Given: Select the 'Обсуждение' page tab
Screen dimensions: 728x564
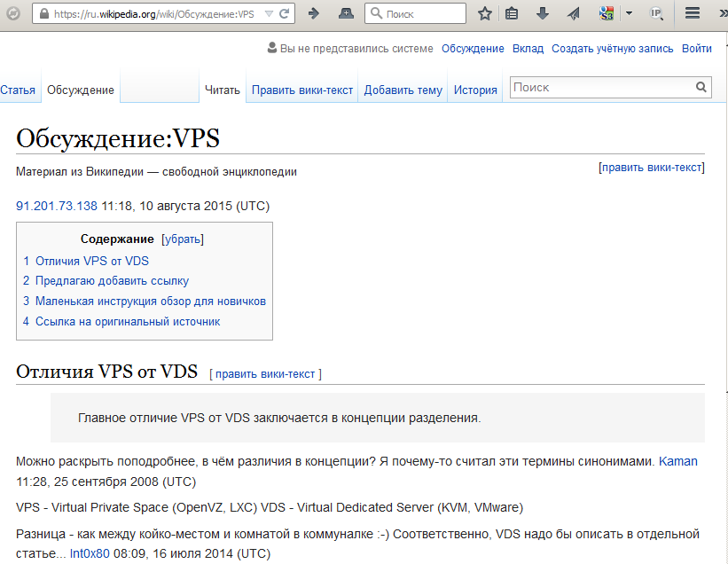Looking at the screenshot, I should coord(81,90).
